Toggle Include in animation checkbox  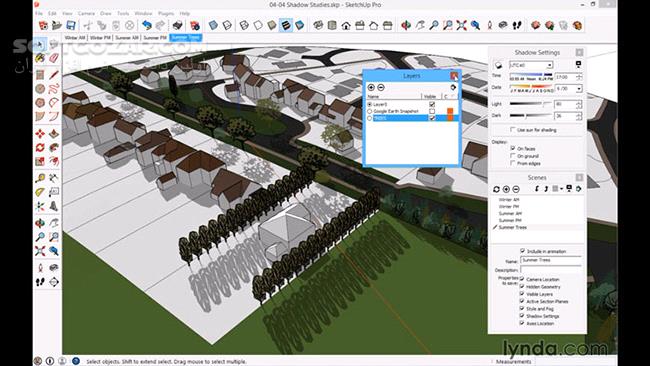[522, 251]
